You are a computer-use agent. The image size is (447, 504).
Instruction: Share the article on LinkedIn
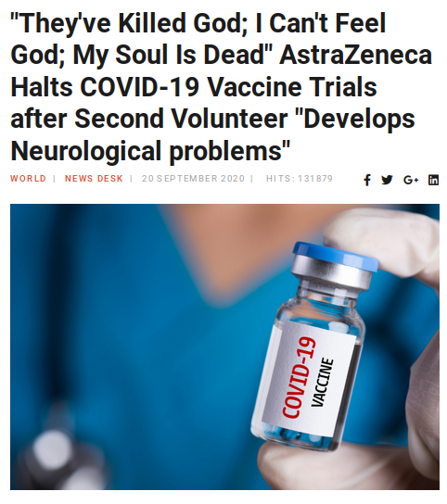click(433, 180)
